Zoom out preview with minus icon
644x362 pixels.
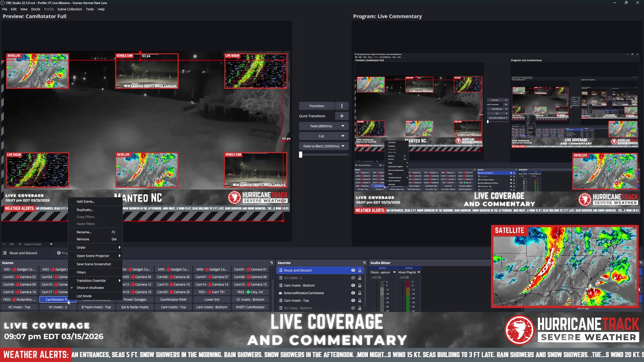click(x=4, y=244)
